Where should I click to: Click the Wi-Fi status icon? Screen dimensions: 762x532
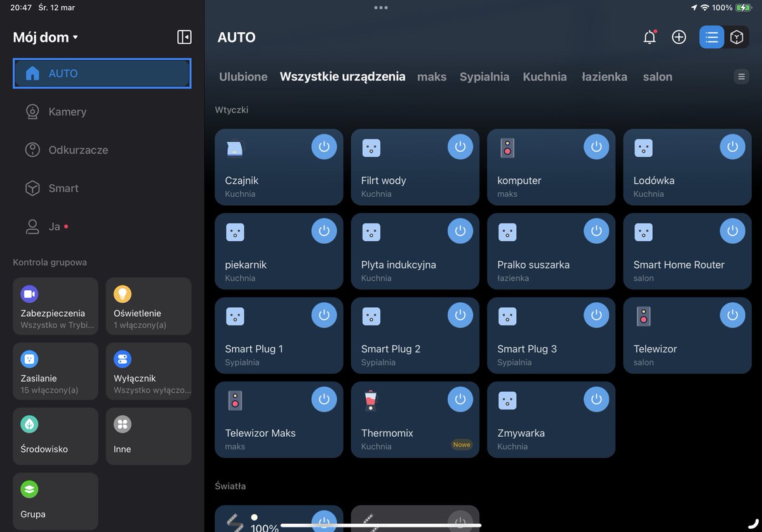click(x=704, y=8)
